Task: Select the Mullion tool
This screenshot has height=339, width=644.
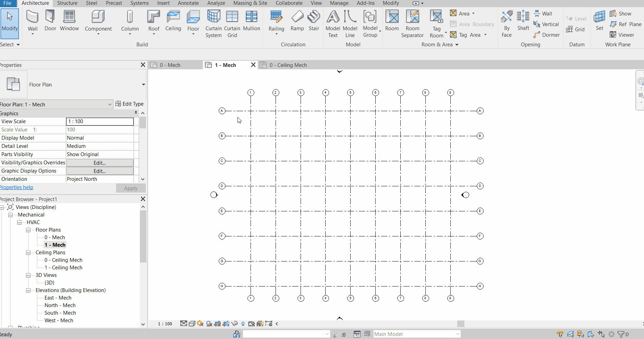Action: pos(252,21)
